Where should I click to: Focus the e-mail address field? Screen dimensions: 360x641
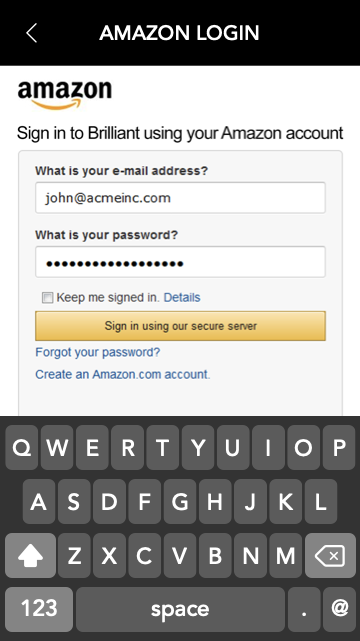[180, 198]
